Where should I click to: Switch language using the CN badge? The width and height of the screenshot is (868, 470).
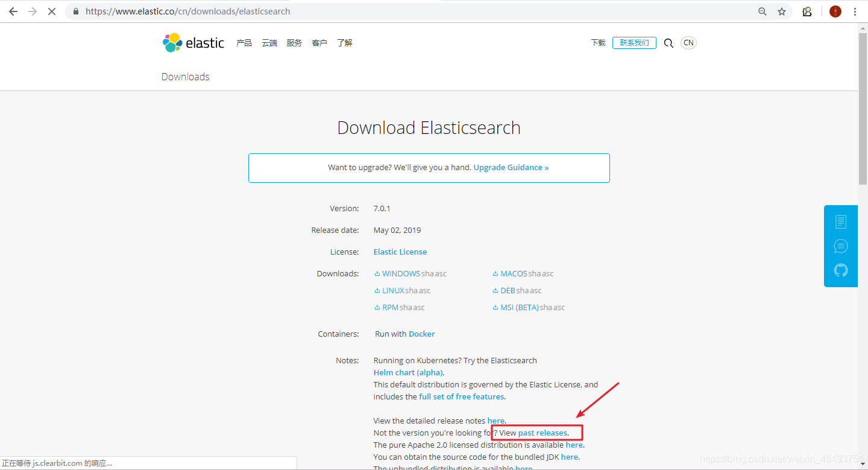pyautogui.click(x=688, y=43)
